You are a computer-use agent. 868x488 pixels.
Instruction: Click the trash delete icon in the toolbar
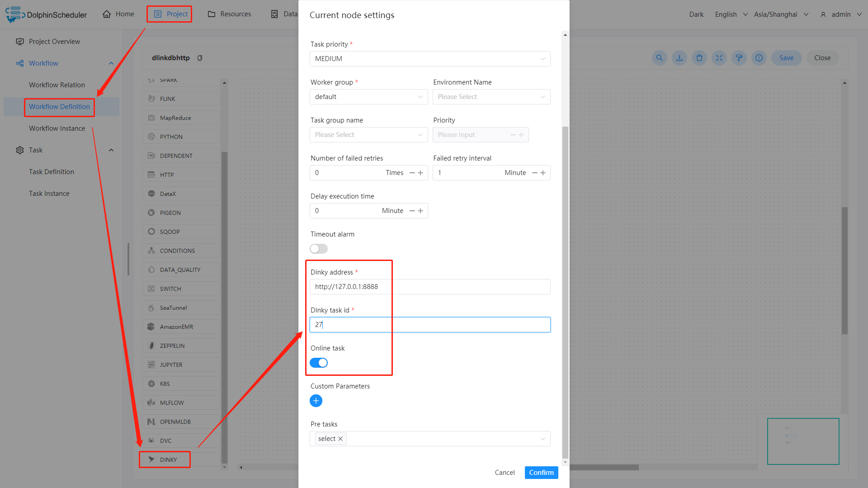(x=699, y=58)
